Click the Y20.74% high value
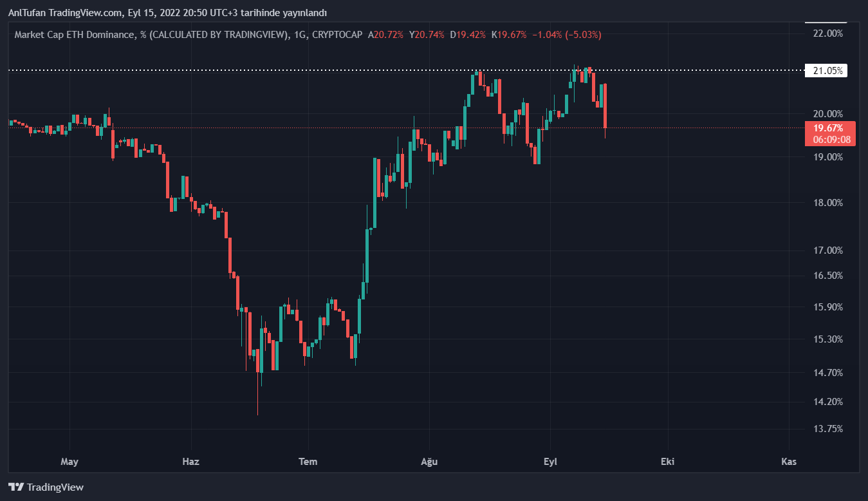The width and height of the screenshot is (868, 501). click(x=427, y=35)
